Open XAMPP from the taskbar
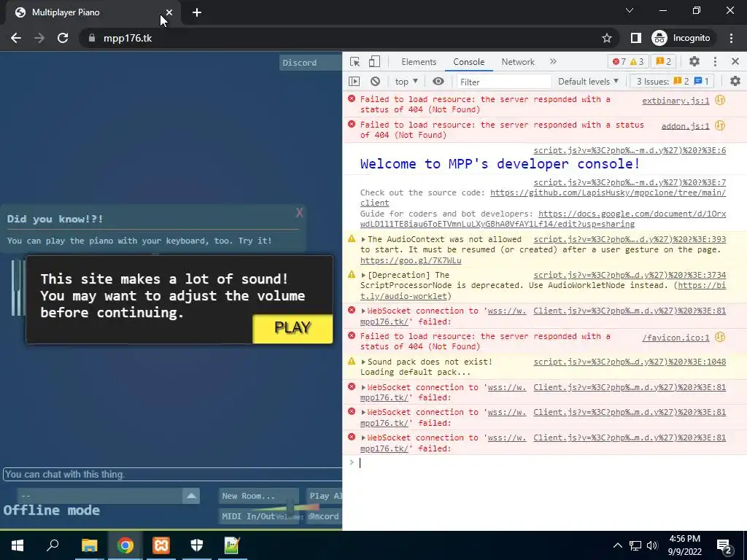Viewport: 747px width, 560px height. 161,545
